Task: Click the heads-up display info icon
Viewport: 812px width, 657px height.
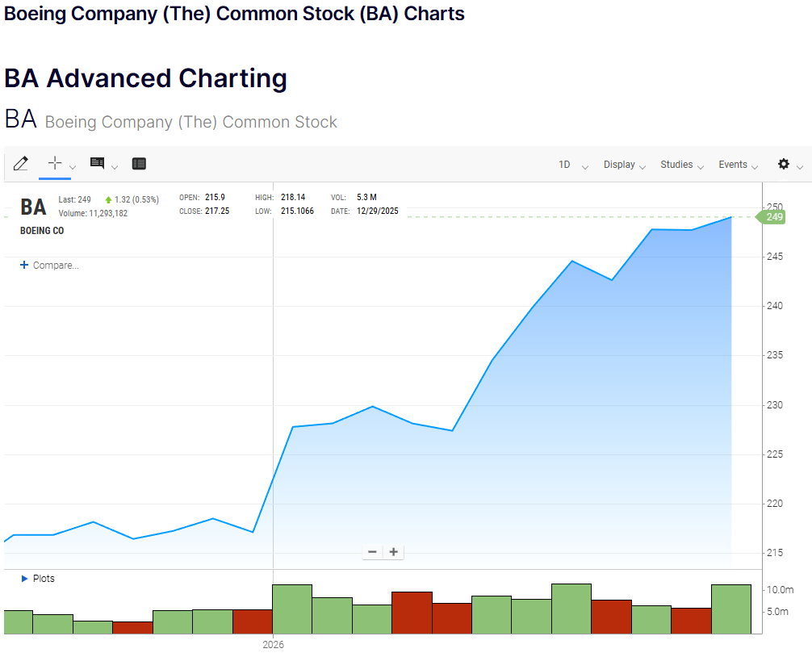Action: pyautogui.click(x=97, y=163)
